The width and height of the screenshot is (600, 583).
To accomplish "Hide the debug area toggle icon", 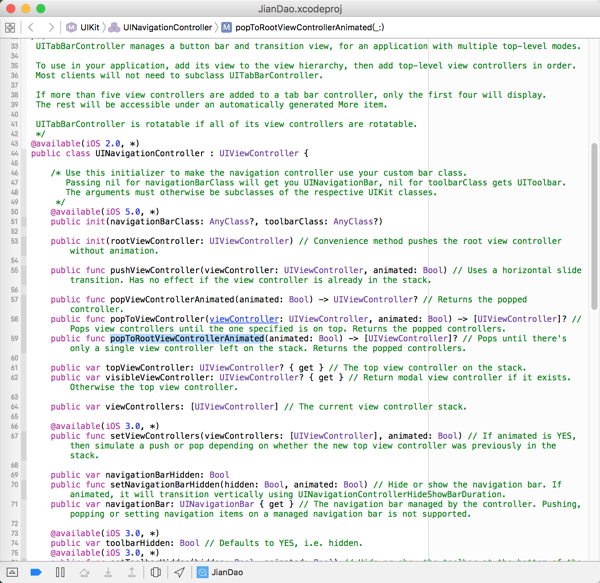I will tap(12, 572).
